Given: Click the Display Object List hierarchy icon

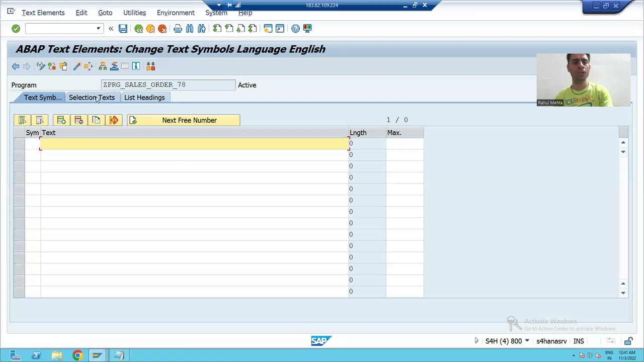Looking at the screenshot, I should pos(103,66).
